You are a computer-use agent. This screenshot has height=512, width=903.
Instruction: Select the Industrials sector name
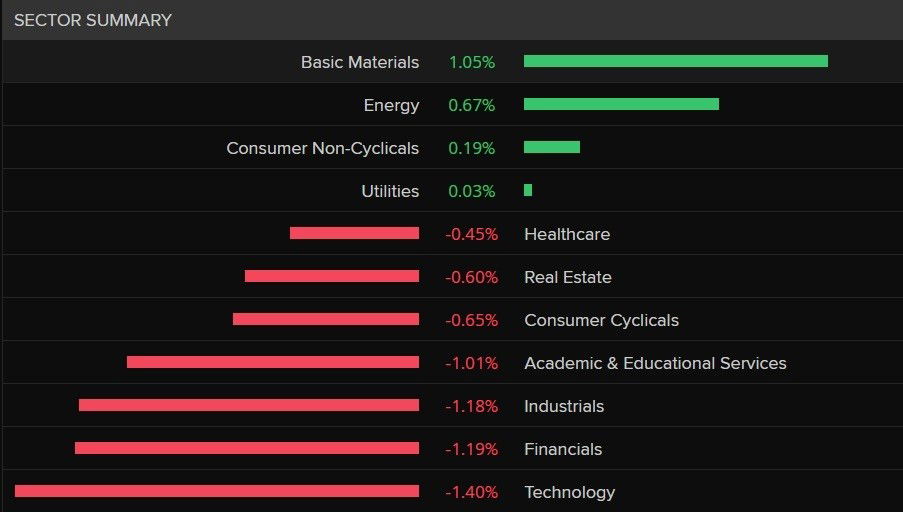click(x=564, y=406)
